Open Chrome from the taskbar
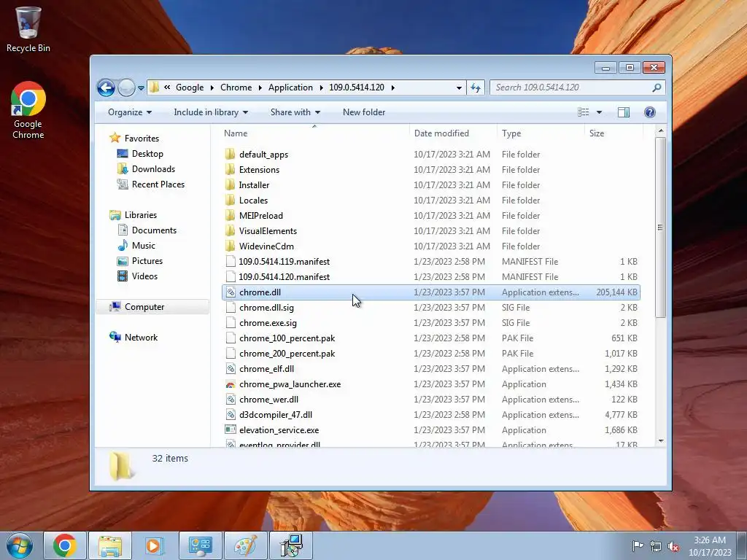 [65, 545]
